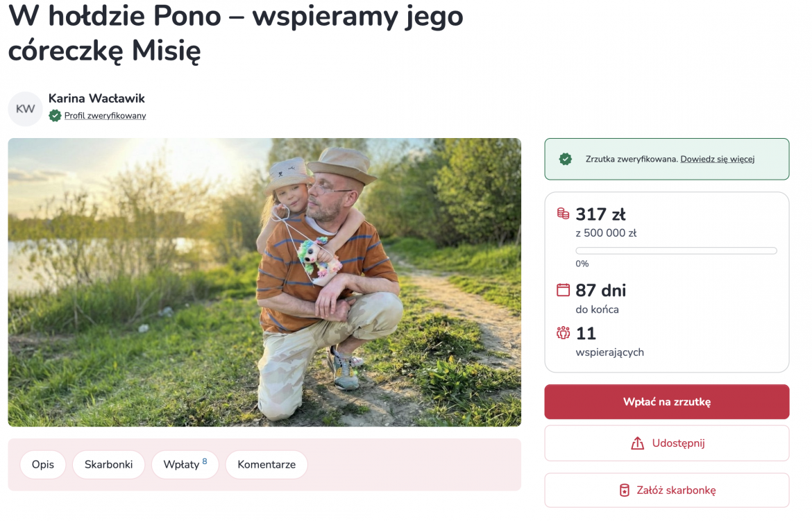Click the shield icon in Zrzutka zweryfikowana banner
812x521 pixels.
coord(566,159)
